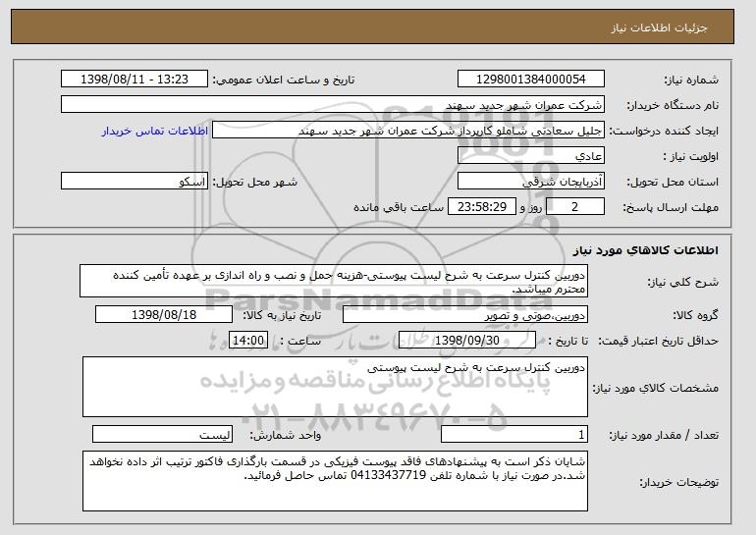
Task: Select the label اولویت نیاز
Action: [690, 157]
